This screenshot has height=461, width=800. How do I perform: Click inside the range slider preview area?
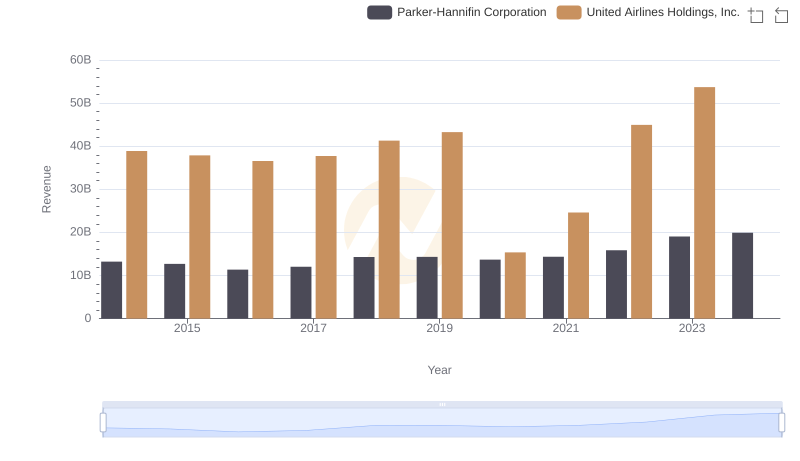442,424
